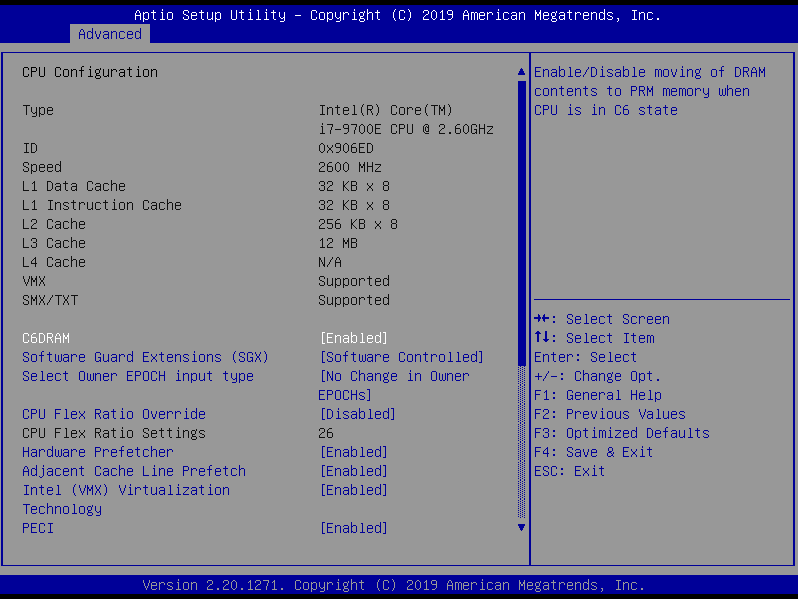This screenshot has height=599, width=798.
Task: Toggle Hardware Prefetcher Enabled setting
Action: coord(353,452)
